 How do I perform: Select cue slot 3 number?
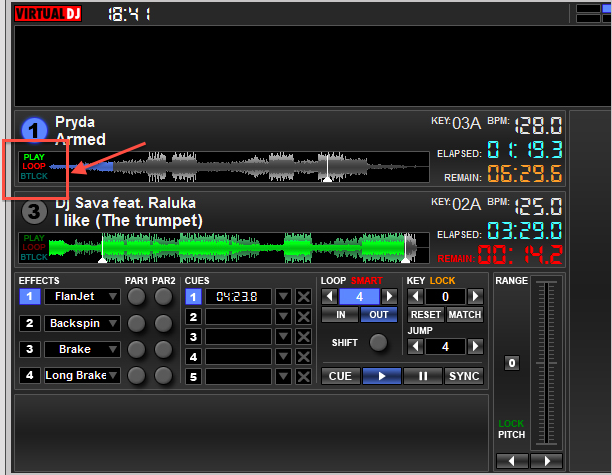[193, 336]
